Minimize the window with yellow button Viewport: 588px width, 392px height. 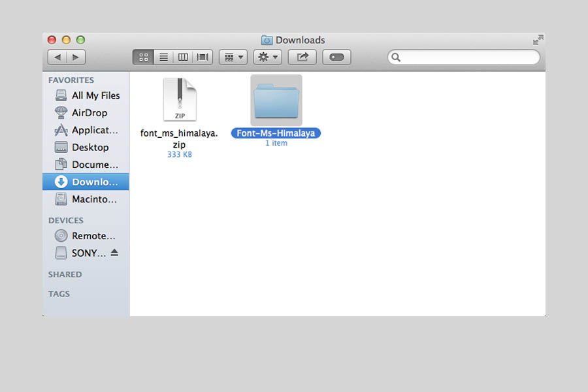click(67, 40)
